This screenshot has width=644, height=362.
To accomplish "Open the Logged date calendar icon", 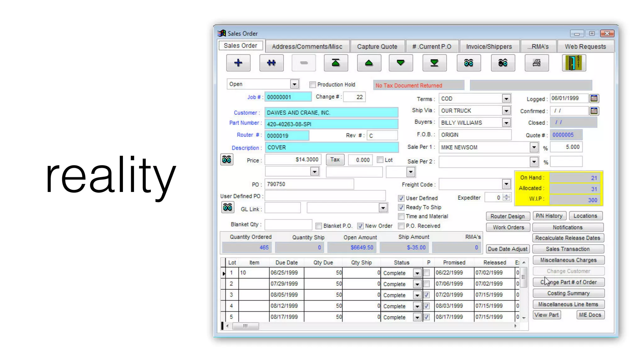I will (594, 98).
